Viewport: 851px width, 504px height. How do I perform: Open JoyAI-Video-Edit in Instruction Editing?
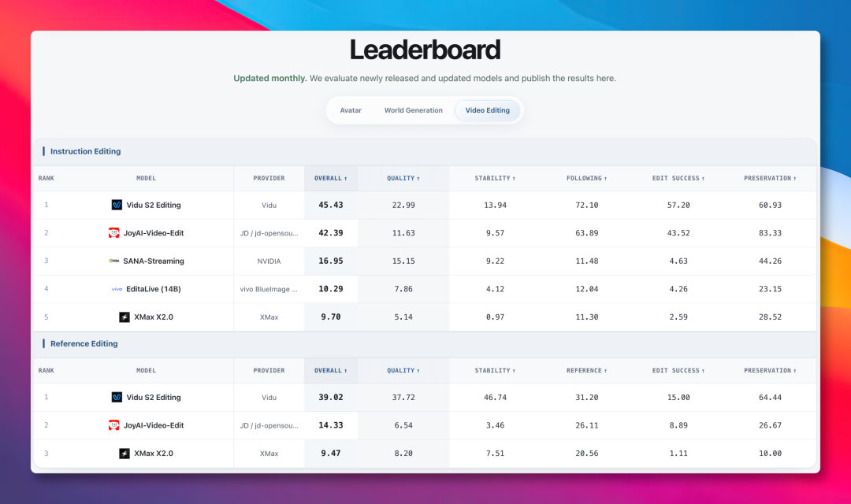154,233
